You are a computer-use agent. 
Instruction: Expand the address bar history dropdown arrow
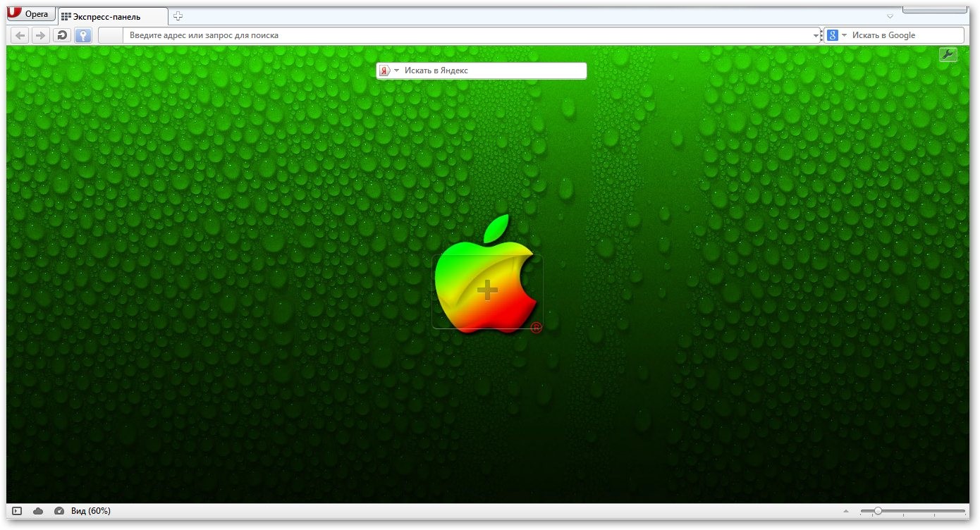816,35
